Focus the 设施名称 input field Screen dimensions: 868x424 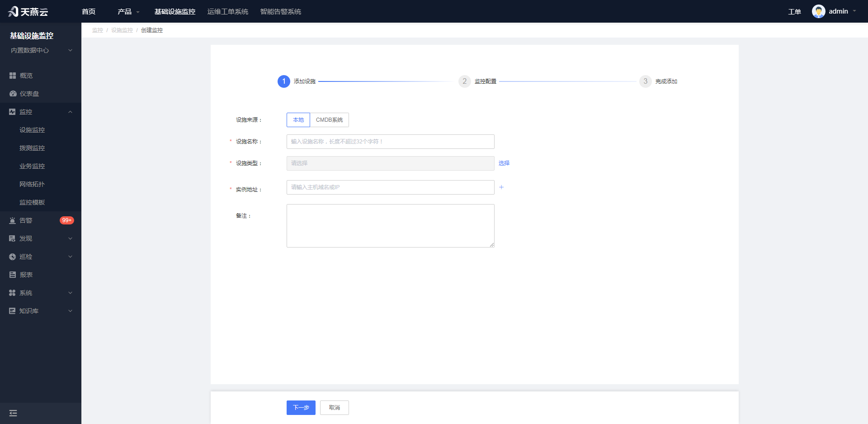click(391, 142)
